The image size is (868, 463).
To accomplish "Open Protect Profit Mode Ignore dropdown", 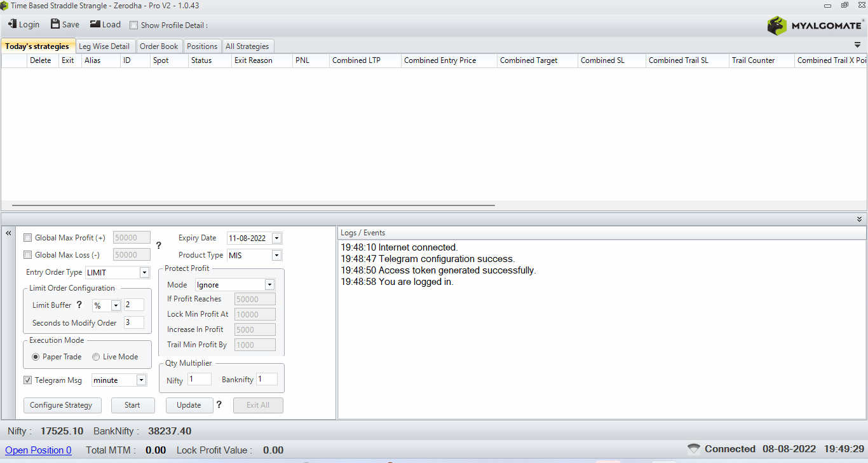I will 269,285.
